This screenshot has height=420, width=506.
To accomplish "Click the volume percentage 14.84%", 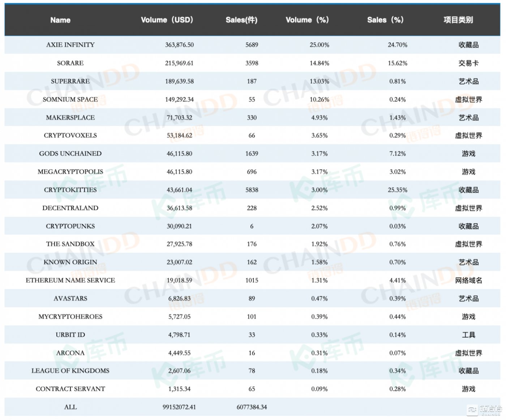I will (320, 63).
